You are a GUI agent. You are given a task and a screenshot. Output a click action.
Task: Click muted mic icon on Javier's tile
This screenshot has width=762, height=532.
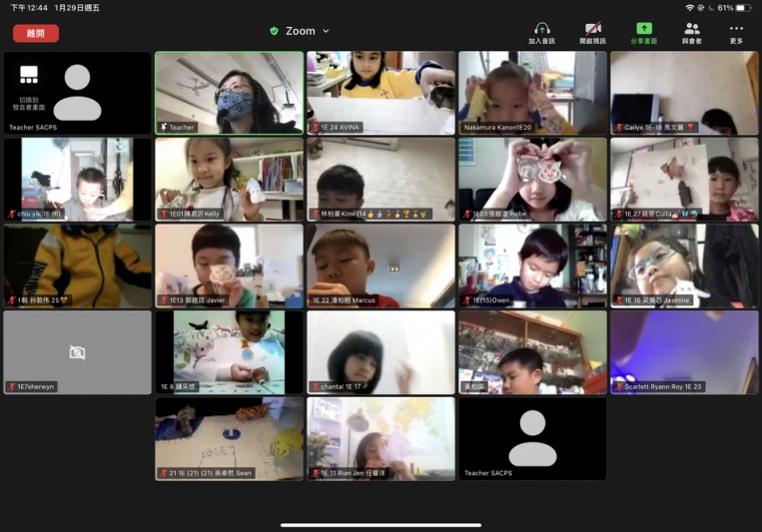click(164, 300)
